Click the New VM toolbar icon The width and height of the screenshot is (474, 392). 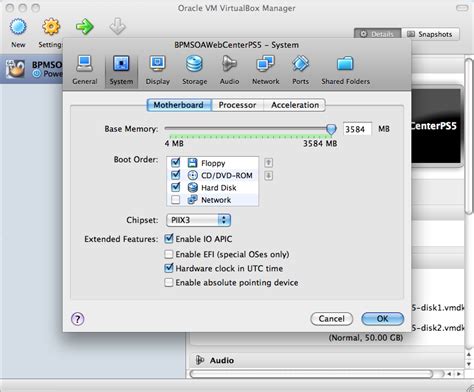(18, 27)
